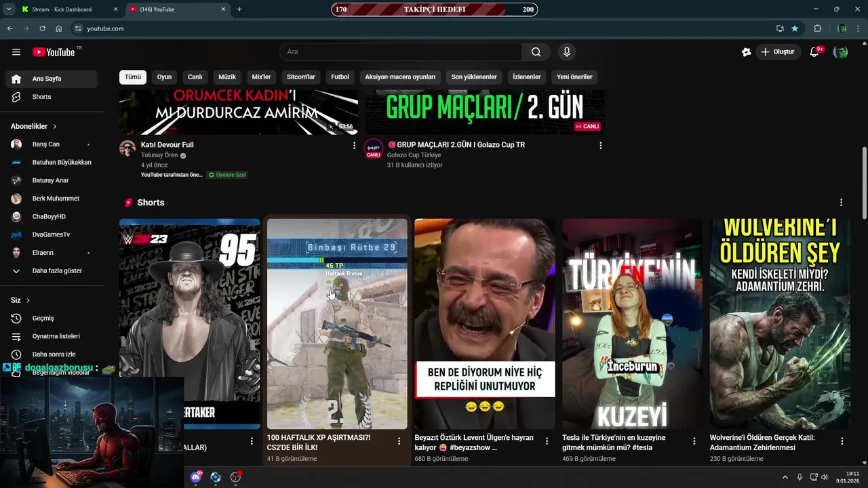Open Oynatma listeleri in sidebar
The width and height of the screenshot is (868, 488).
52,337
